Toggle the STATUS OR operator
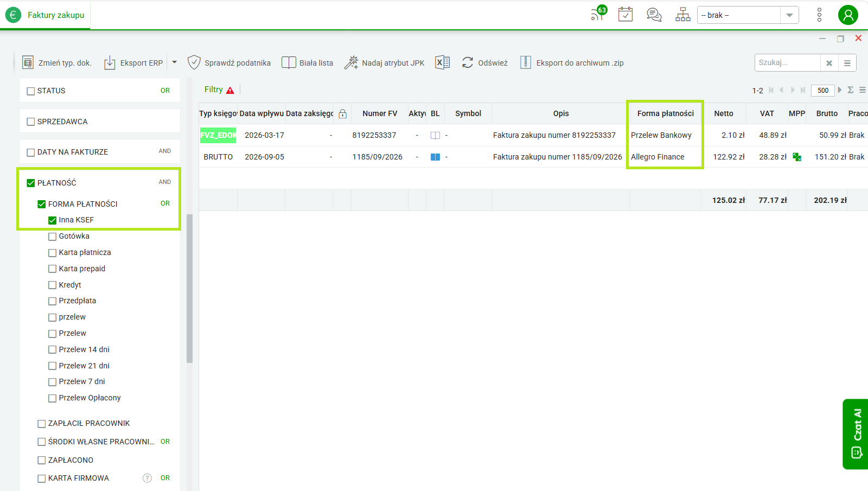 coord(165,91)
